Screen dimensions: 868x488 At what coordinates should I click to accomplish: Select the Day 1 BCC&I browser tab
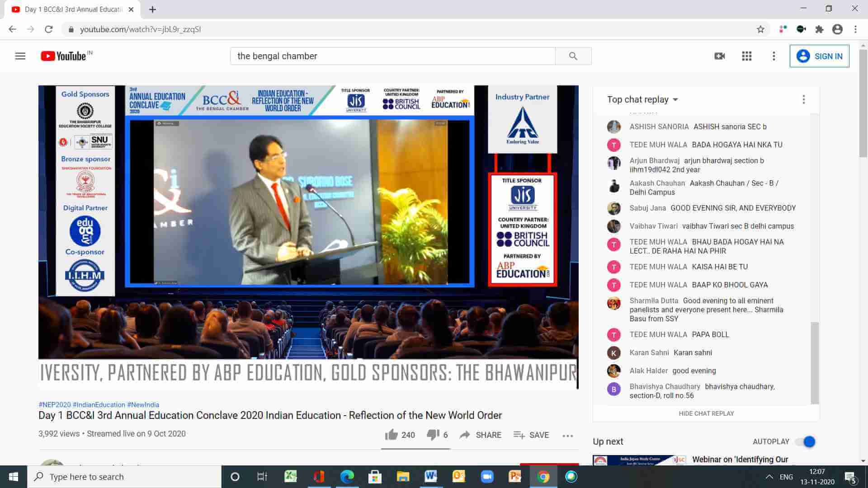coord(72,9)
